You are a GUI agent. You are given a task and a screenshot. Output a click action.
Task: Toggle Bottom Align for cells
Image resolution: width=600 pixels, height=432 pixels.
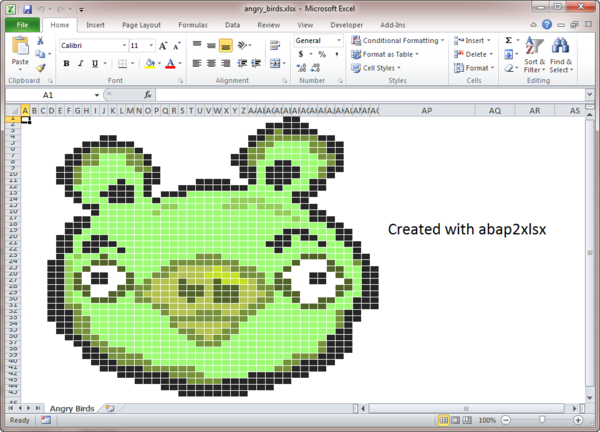pos(226,46)
